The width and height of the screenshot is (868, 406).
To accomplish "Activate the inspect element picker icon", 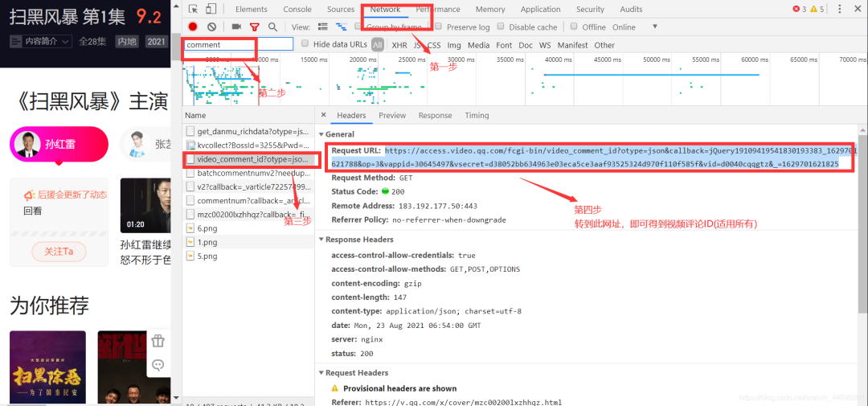I will (193, 9).
